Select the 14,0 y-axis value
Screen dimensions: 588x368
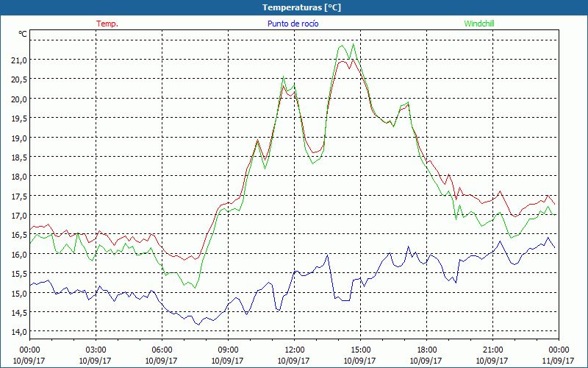tap(20, 332)
